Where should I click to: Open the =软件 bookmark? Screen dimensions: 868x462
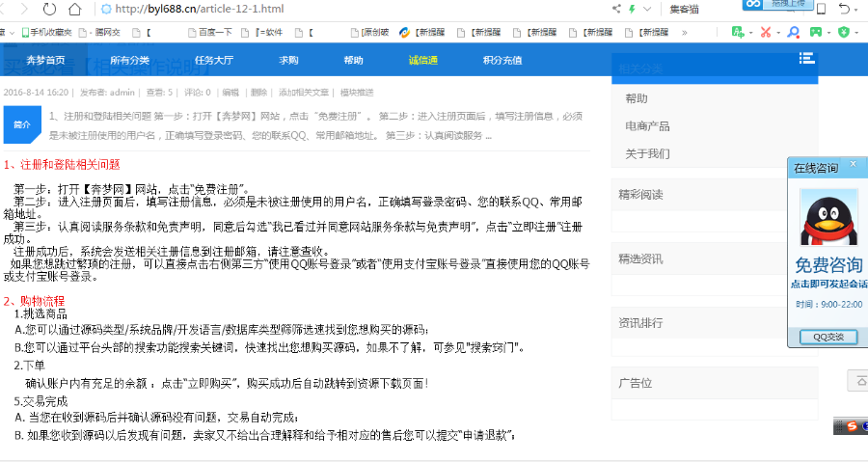coord(261,33)
